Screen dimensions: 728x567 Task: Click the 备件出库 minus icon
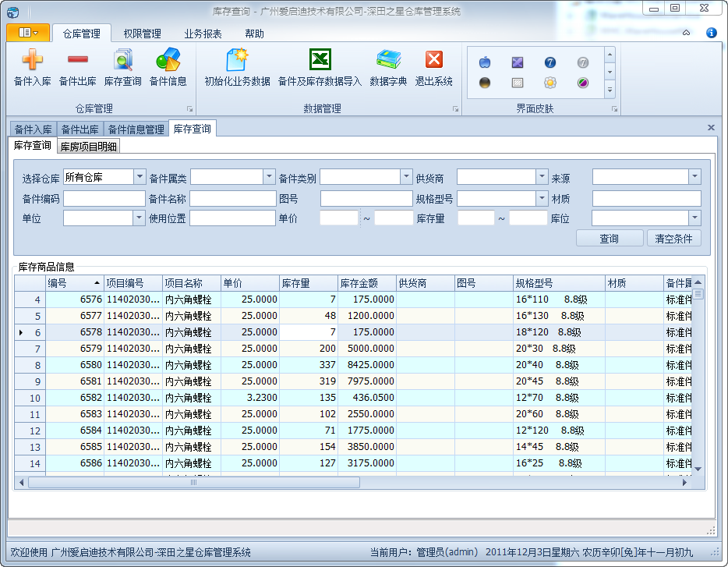pyautogui.click(x=77, y=59)
